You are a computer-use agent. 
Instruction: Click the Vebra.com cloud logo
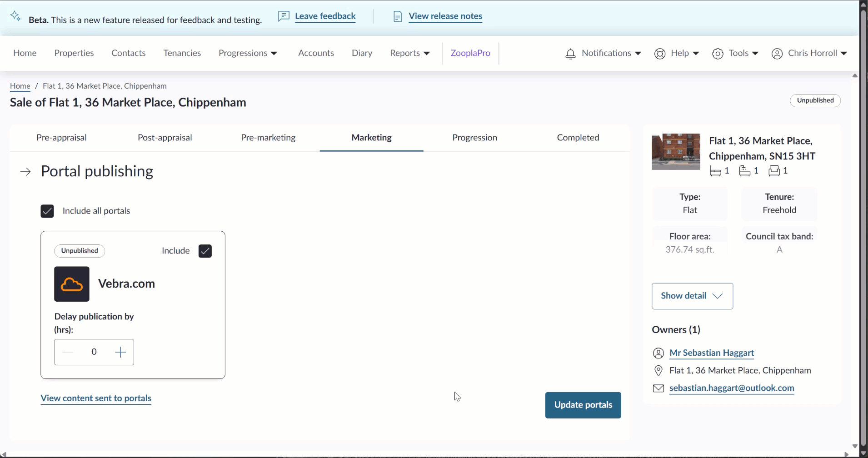pos(72,284)
